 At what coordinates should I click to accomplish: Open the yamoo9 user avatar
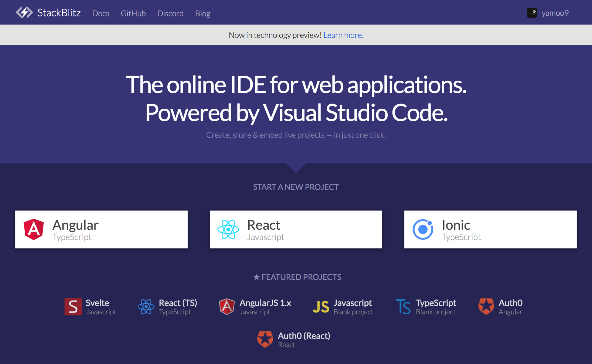532,13
